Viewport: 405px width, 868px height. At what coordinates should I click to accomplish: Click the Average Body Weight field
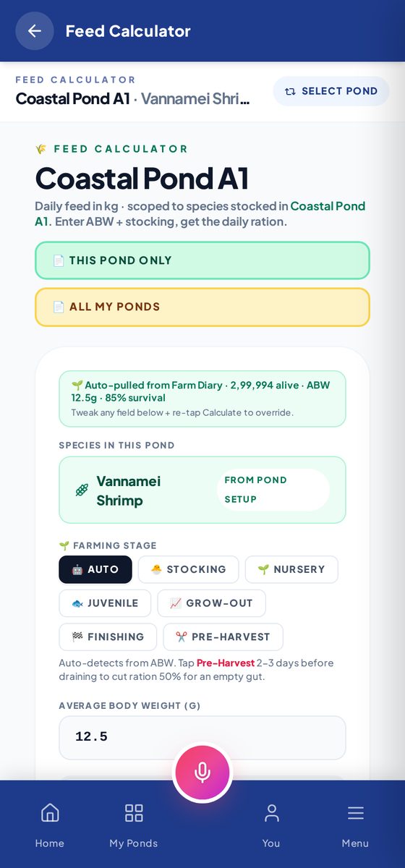point(202,737)
